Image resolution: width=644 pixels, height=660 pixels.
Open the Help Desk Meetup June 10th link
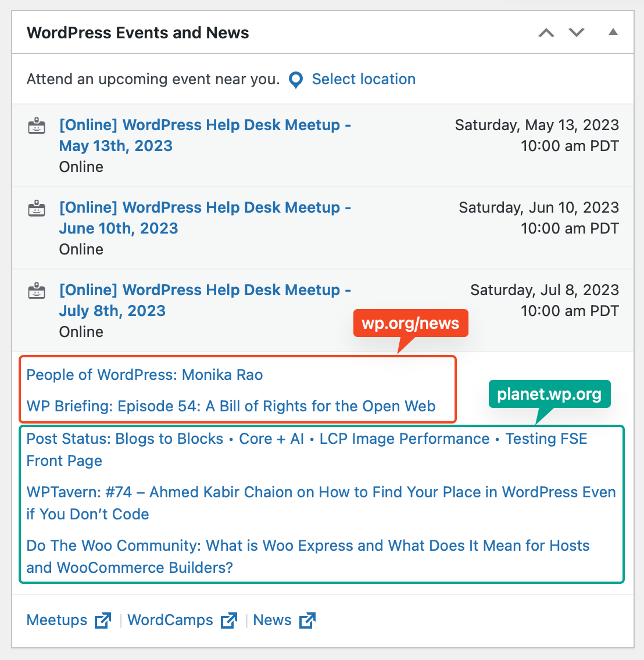pyautogui.click(x=205, y=218)
